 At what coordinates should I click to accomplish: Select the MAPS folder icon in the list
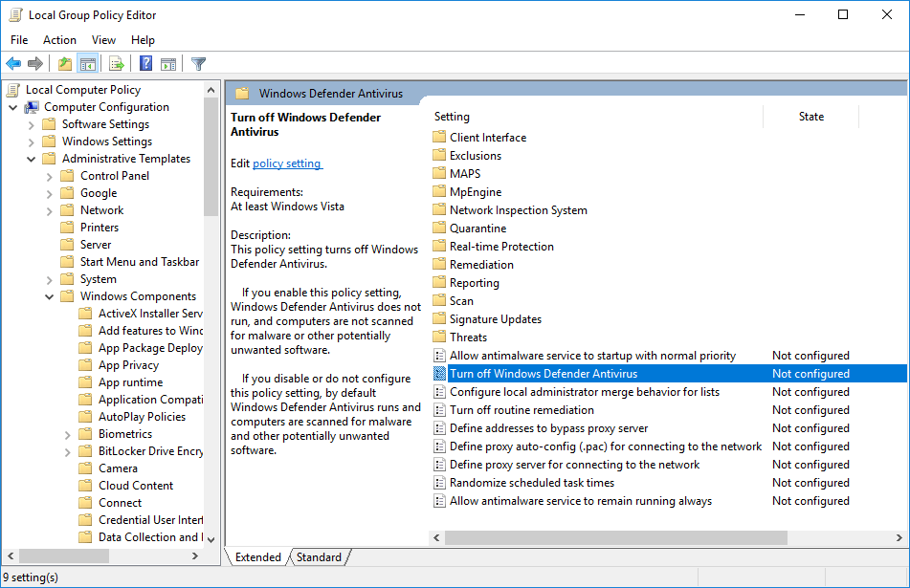[439, 173]
